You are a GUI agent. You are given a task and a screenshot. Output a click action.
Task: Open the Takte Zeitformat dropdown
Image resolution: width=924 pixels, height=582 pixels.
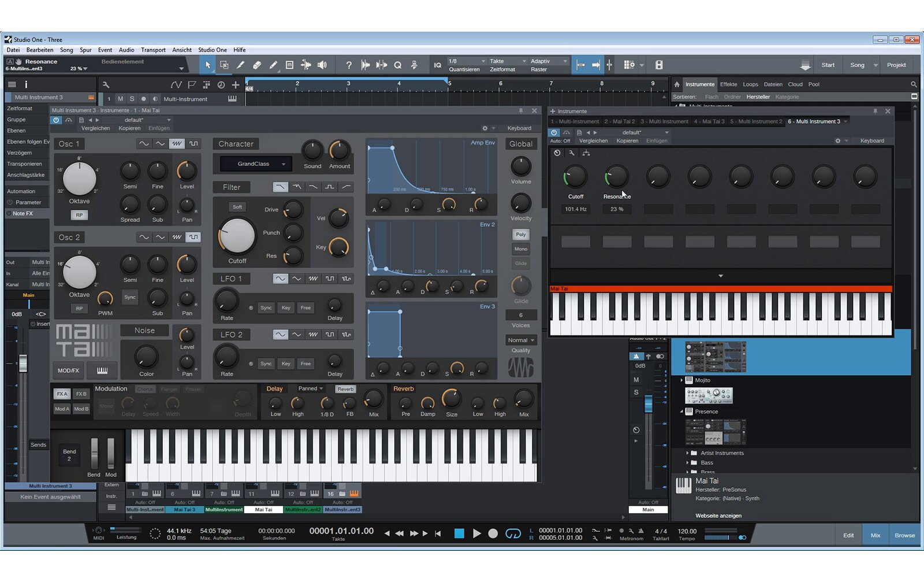coord(508,61)
